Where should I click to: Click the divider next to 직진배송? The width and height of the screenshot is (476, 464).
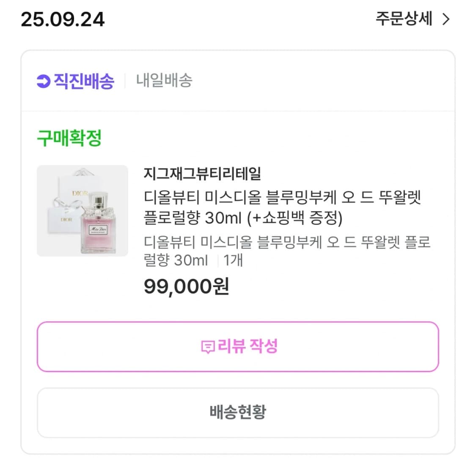click(124, 80)
